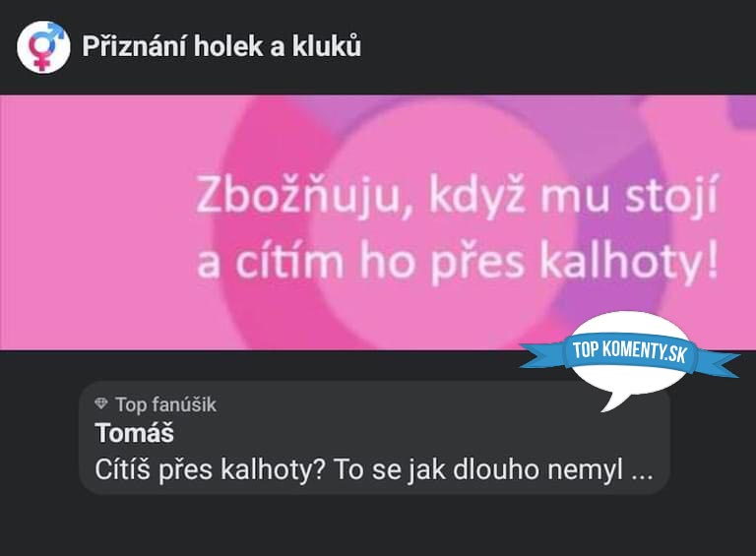Click the Top fanúšik label
Screen dimensions: 756x556
[x=165, y=404]
